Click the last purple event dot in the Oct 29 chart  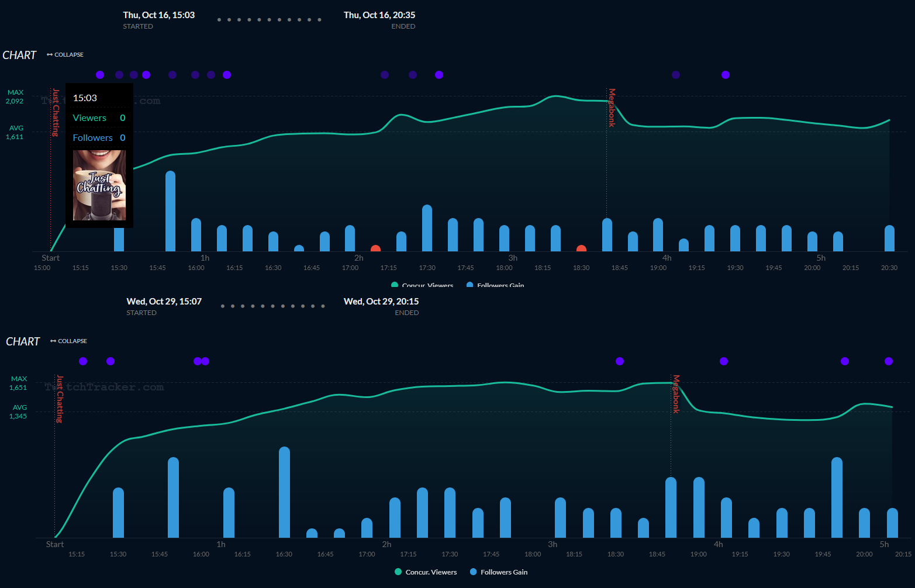(x=889, y=361)
